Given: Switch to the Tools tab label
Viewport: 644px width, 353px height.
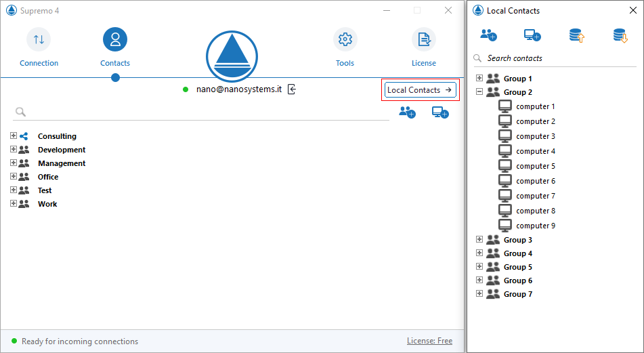Looking at the screenshot, I should pos(345,63).
